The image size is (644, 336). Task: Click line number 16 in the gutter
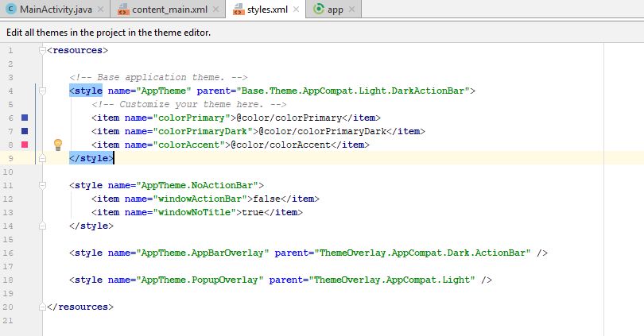[x=8, y=253]
